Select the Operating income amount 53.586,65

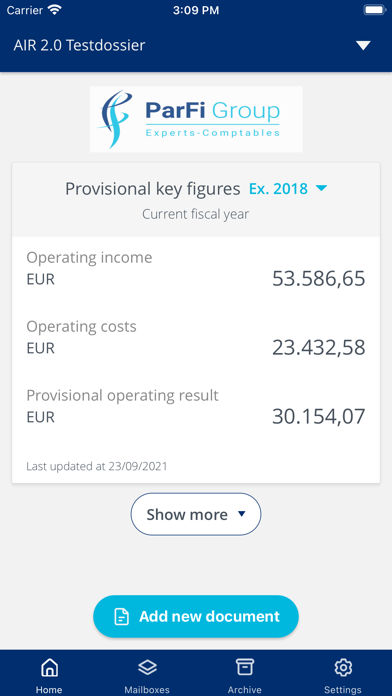319,279
